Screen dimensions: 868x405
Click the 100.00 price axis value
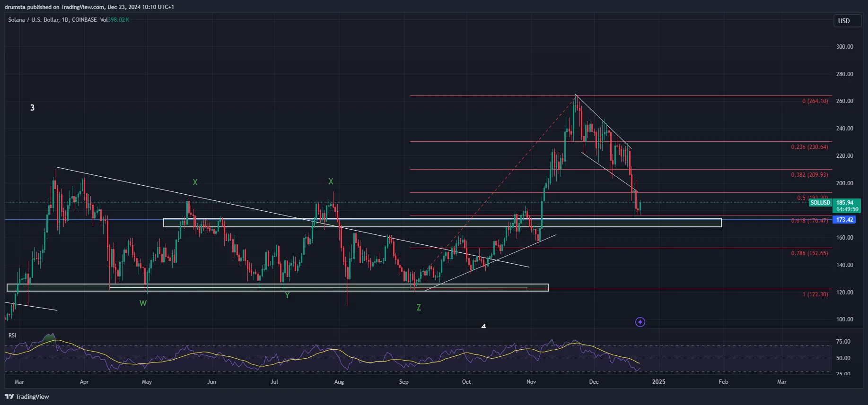844,319
